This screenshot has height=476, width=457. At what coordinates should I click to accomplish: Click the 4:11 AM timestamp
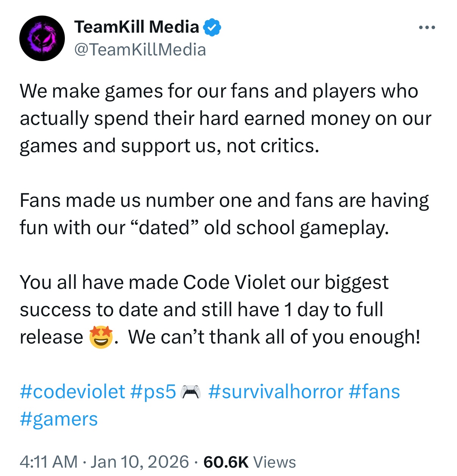(x=49, y=462)
